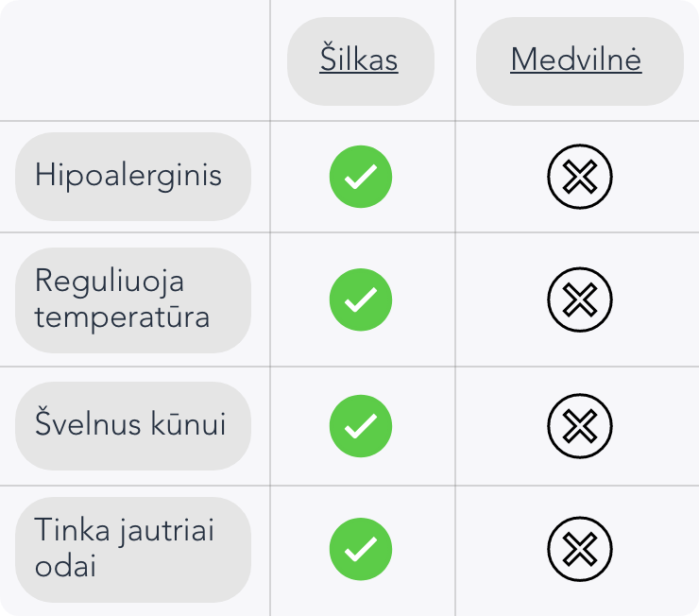699x616 pixels.
Task: Select the Medvilnė cross for Tinka jautriai odai
Action: pos(580,549)
